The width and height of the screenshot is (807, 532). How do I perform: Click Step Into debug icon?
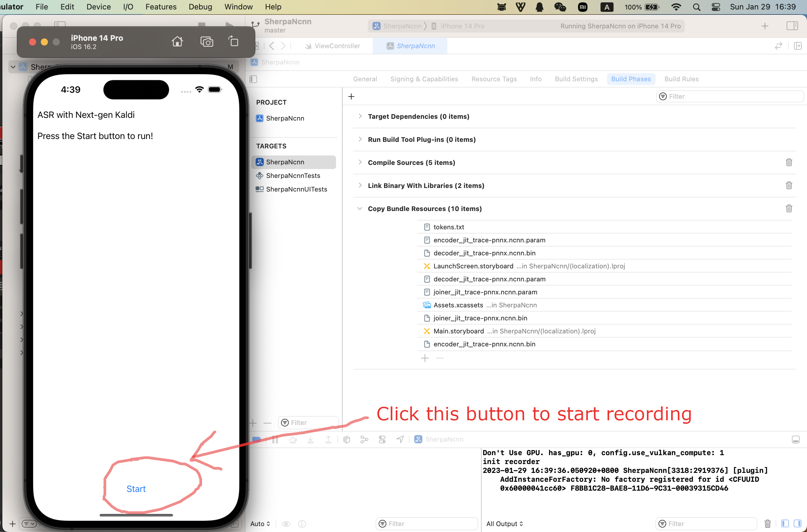[310, 439]
